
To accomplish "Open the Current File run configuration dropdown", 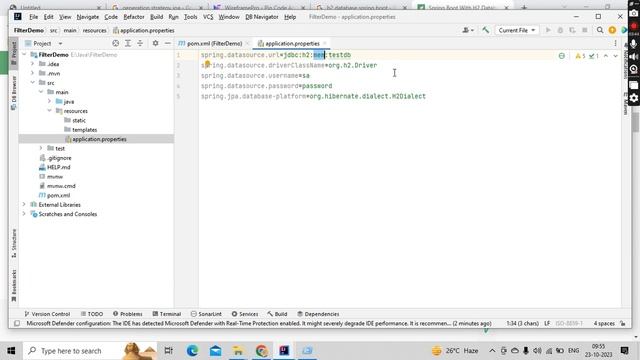I will 516,30.
